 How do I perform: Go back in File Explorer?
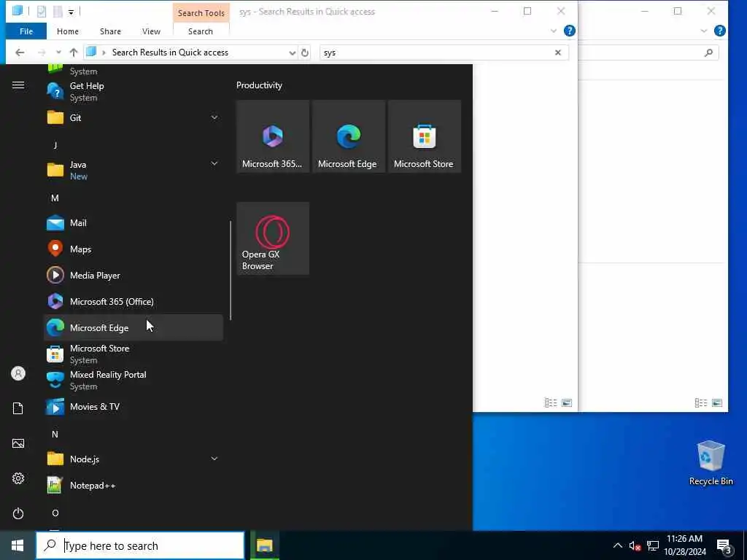tap(20, 52)
